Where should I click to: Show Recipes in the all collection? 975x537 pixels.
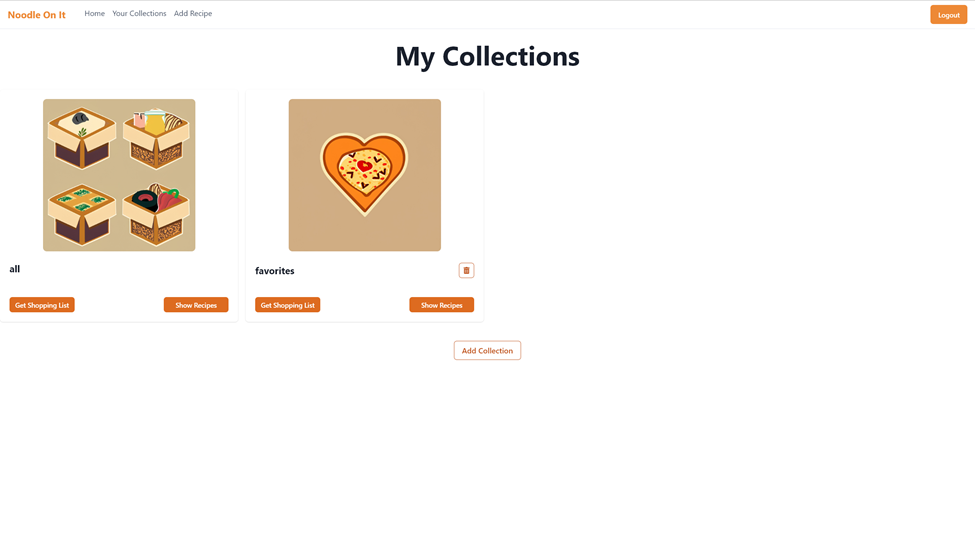196,305
